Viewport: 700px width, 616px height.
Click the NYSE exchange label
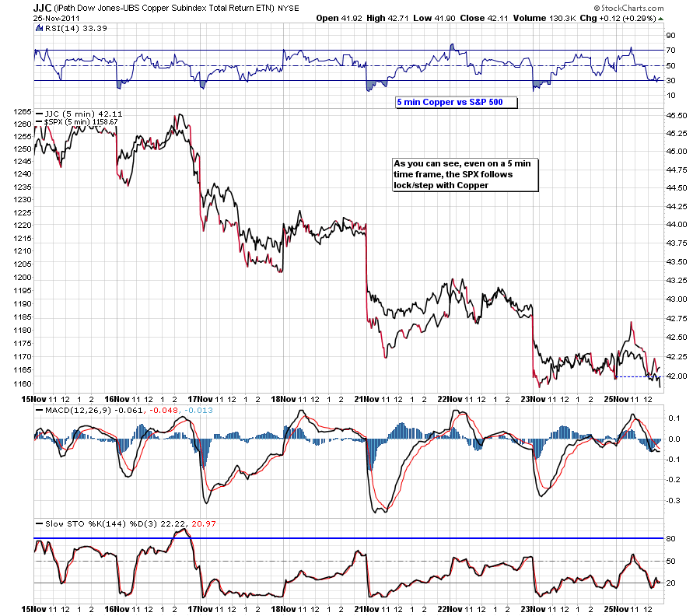(289, 9)
